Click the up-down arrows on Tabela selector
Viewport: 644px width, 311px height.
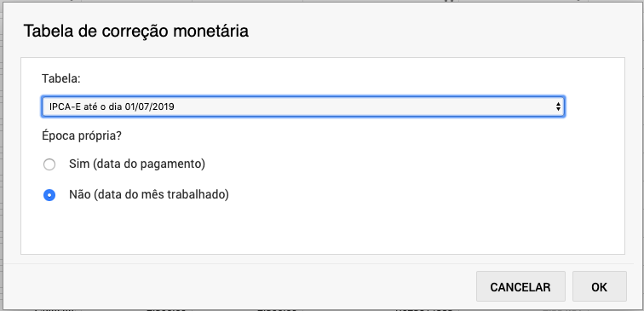(x=558, y=107)
